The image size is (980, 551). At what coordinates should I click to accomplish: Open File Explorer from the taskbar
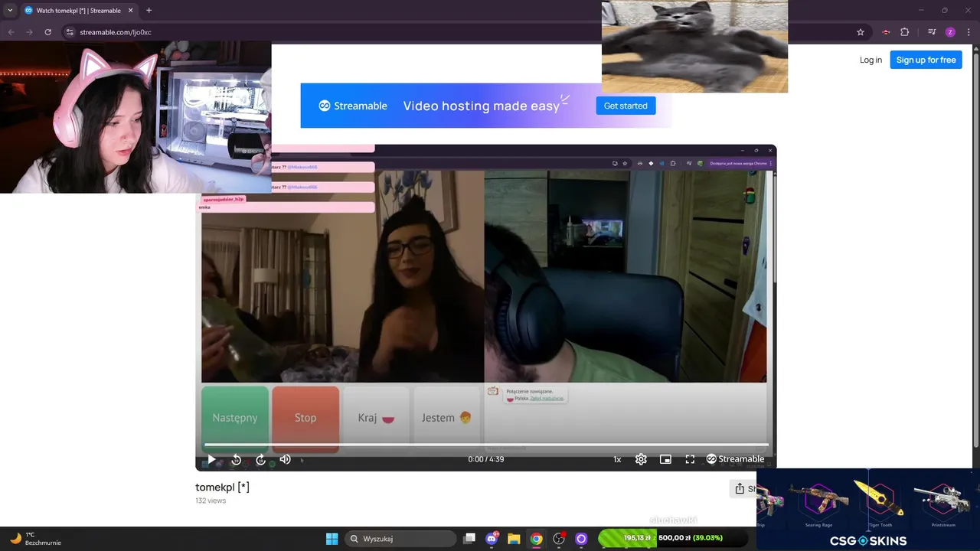(514, 539)
